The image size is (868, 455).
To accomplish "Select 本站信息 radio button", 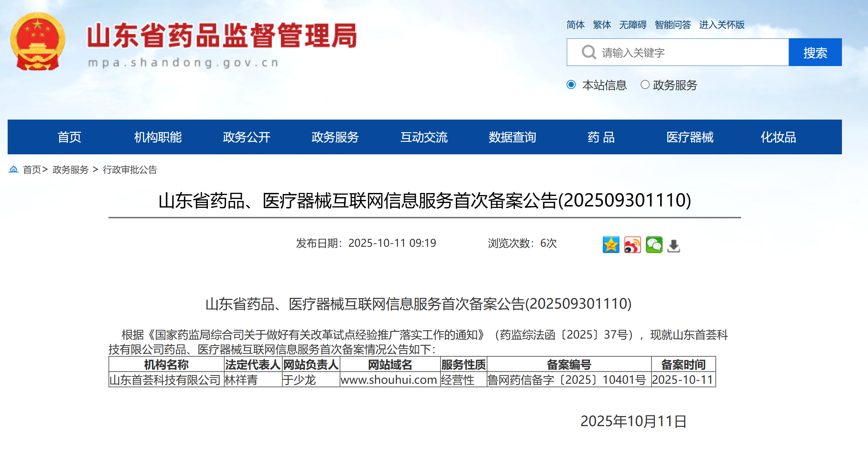I will click(x=571, y=85).
